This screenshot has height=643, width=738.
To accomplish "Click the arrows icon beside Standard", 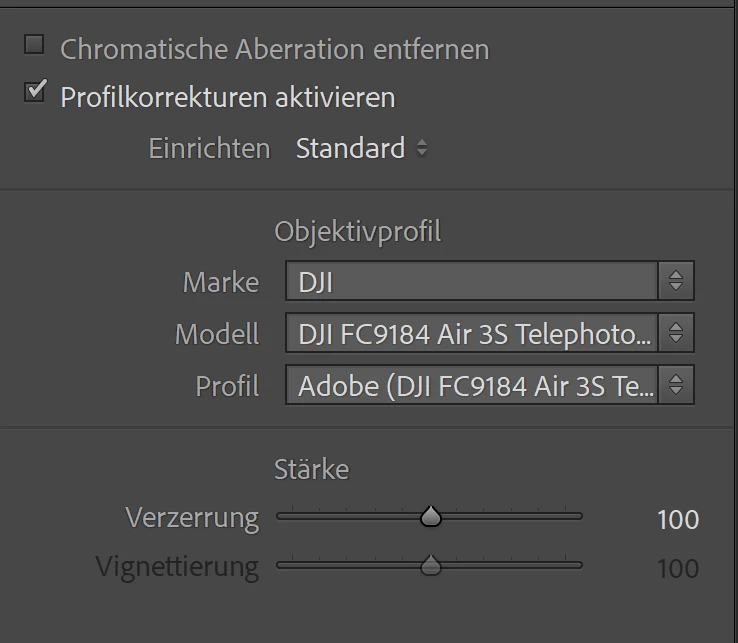I will (x=422, y=149).
